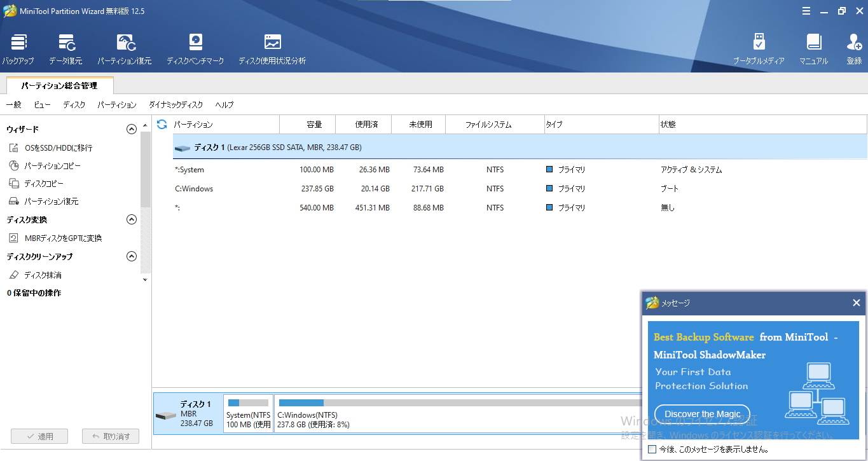The image size is (868, 461).
Task: Open パーティション復元 in top toolbar
Action: [125, 50]
